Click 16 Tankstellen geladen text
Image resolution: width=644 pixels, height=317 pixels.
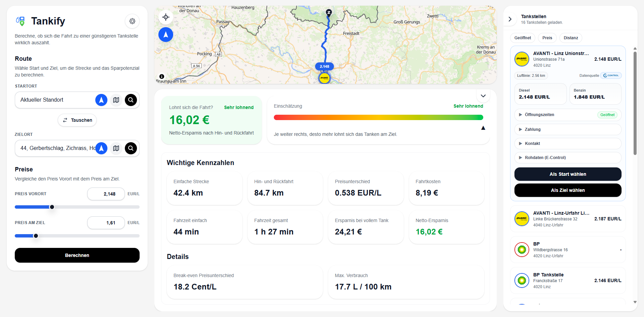click(542, 22)
